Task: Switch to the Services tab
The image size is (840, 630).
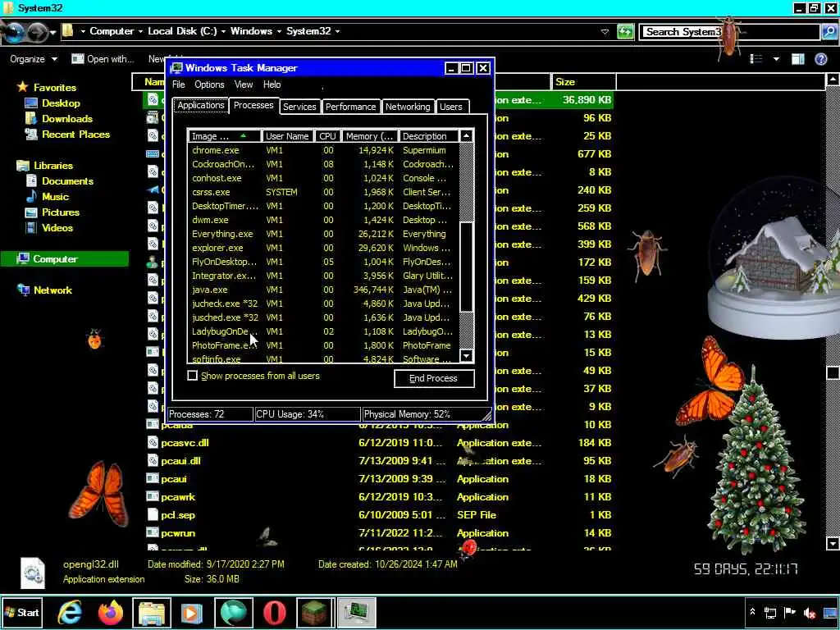Action: click(x=299, y=107)
